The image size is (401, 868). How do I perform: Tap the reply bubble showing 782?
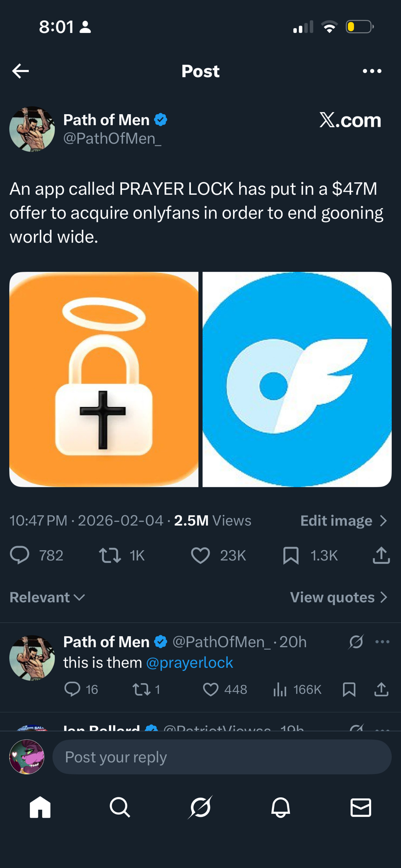pos(20,555)
